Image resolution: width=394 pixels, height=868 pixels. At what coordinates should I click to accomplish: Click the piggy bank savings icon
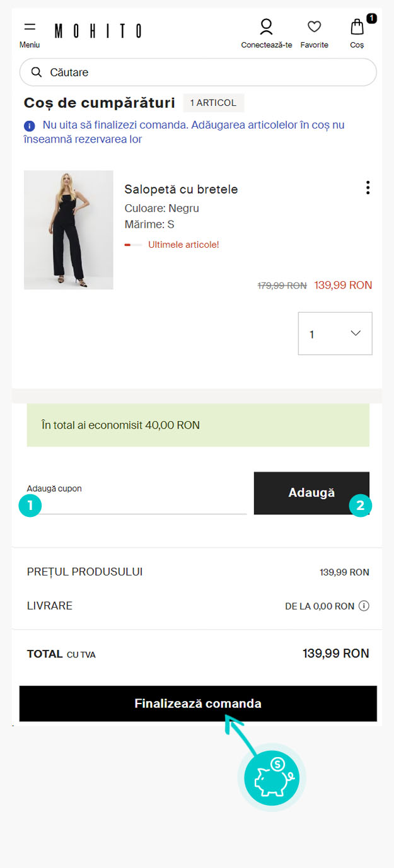pyautogui.click(x=271, y=777)
